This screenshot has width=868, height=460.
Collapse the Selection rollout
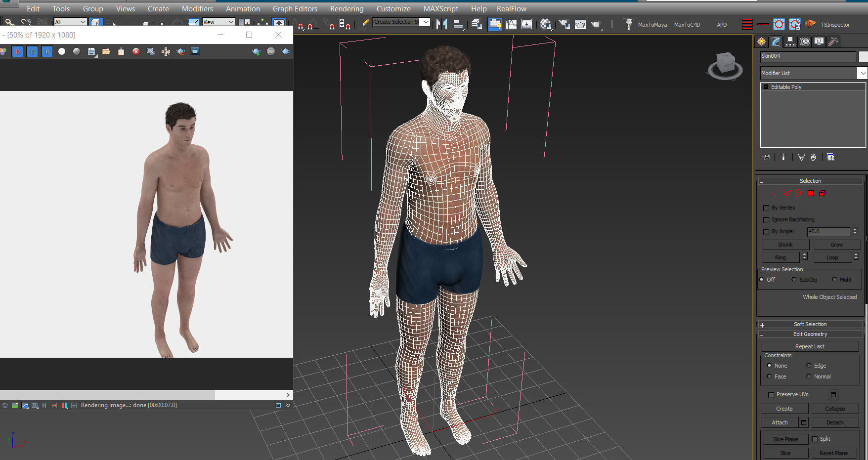pos(810,181)
